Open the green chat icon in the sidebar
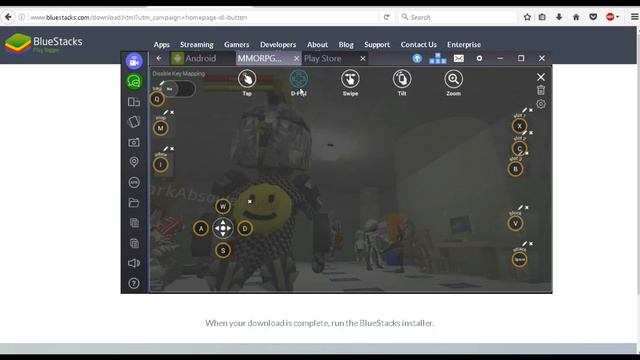This screenshot has width=640, height=360. 134,82
